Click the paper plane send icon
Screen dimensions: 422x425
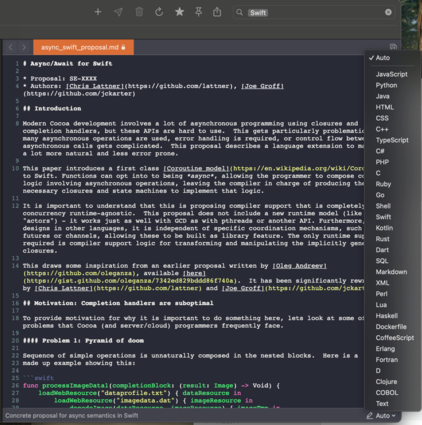click(x=118, y=12)
